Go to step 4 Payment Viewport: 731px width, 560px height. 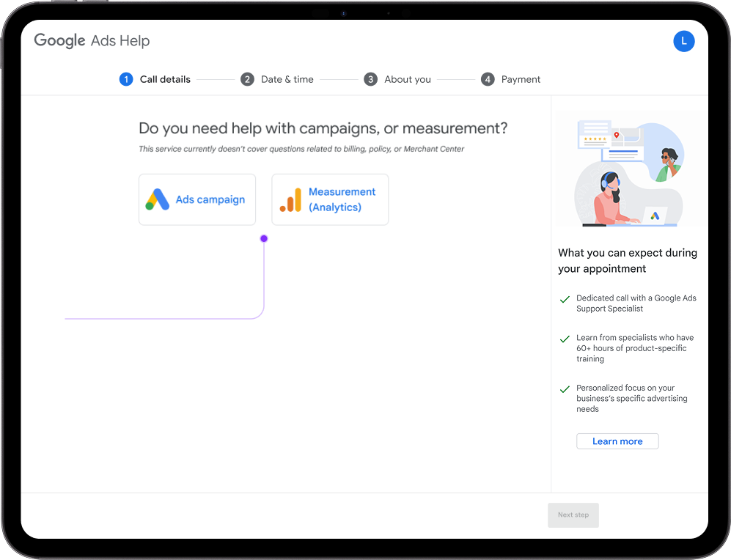pyautogui.click(x=510, y=79)
